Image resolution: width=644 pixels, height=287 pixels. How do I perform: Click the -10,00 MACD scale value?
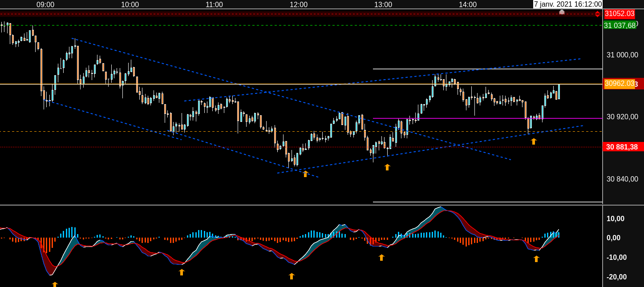pos(616,257)
